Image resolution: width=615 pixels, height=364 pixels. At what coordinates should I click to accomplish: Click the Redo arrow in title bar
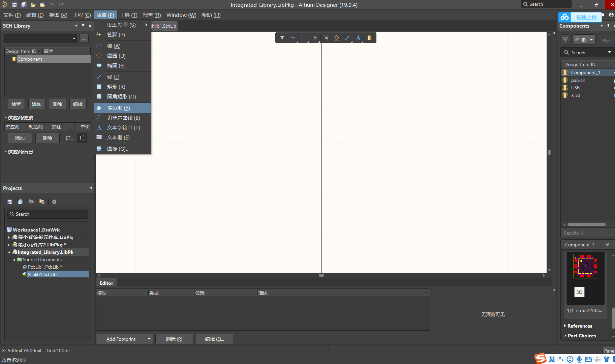[61, 4]
